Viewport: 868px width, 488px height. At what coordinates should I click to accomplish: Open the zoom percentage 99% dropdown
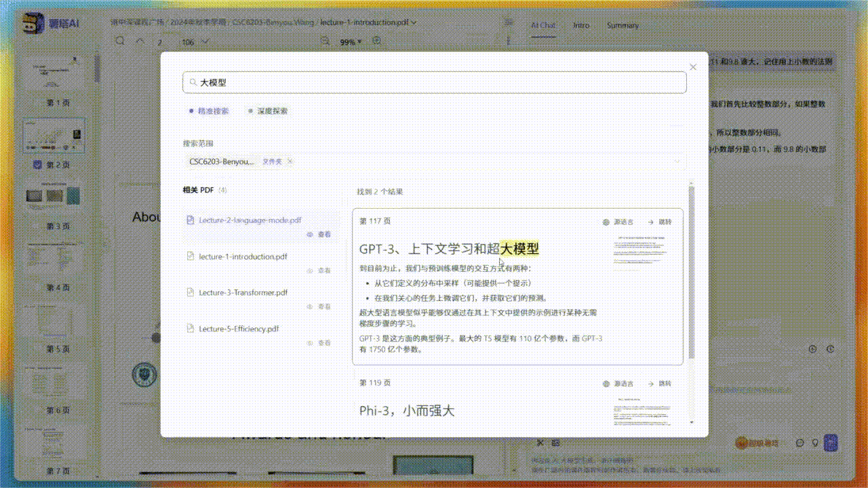pos(351,42)
